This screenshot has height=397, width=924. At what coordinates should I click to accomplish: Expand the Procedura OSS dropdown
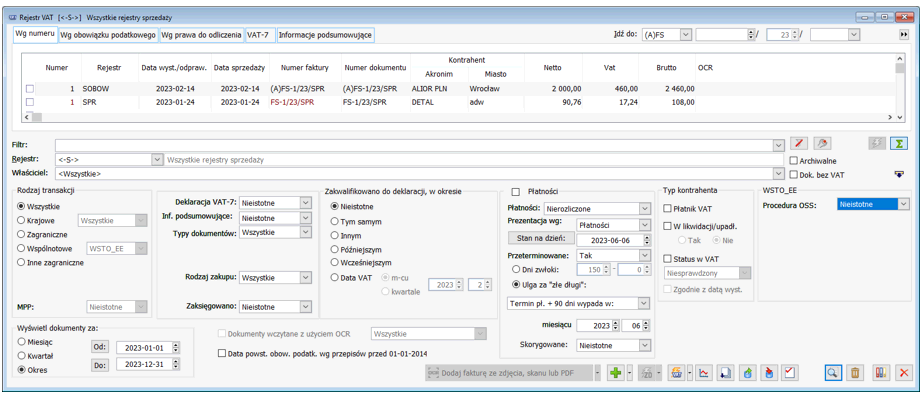coord(904,204)
